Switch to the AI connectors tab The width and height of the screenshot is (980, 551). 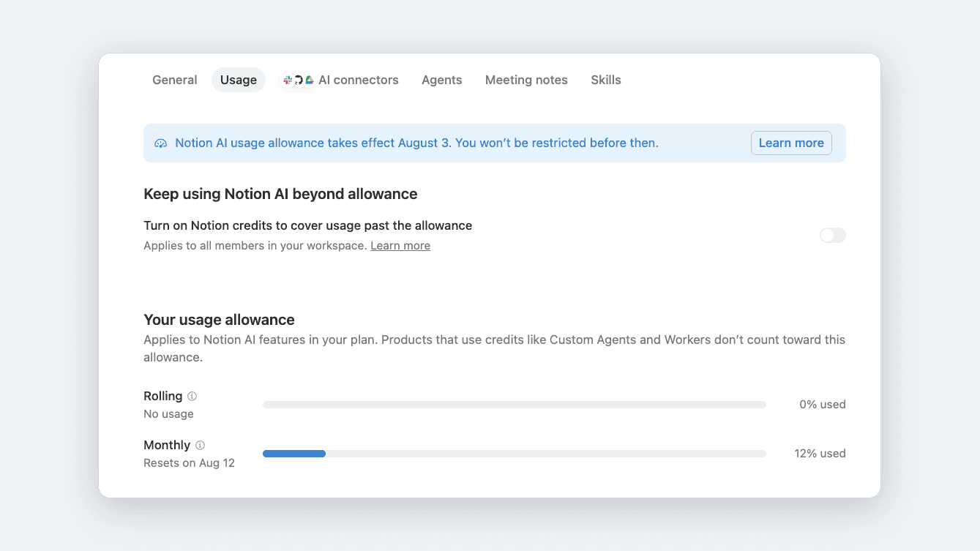click(x=341, y=80)
